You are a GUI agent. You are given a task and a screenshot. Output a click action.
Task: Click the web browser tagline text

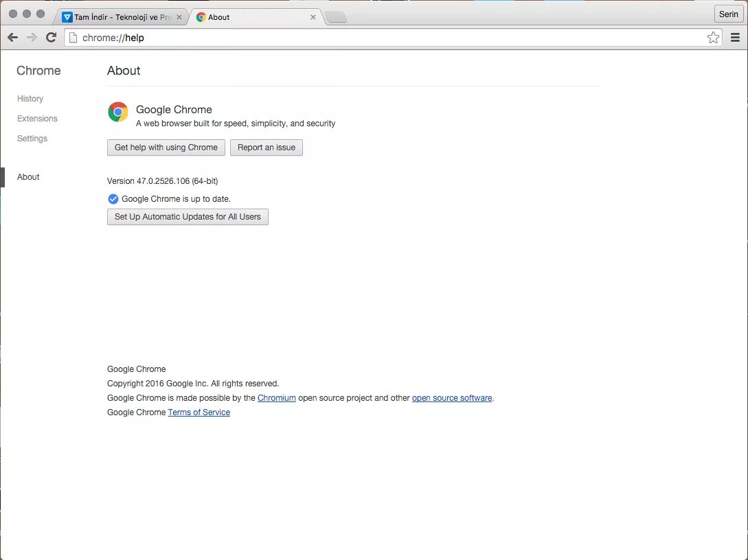(236, 124)
